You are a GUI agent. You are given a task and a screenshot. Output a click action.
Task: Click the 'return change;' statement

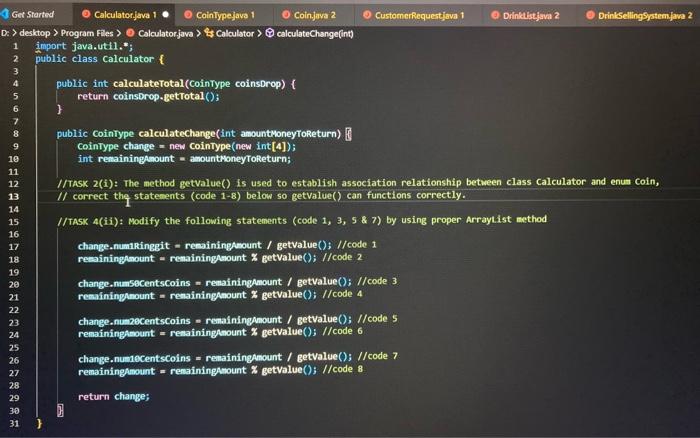(114, 396)
